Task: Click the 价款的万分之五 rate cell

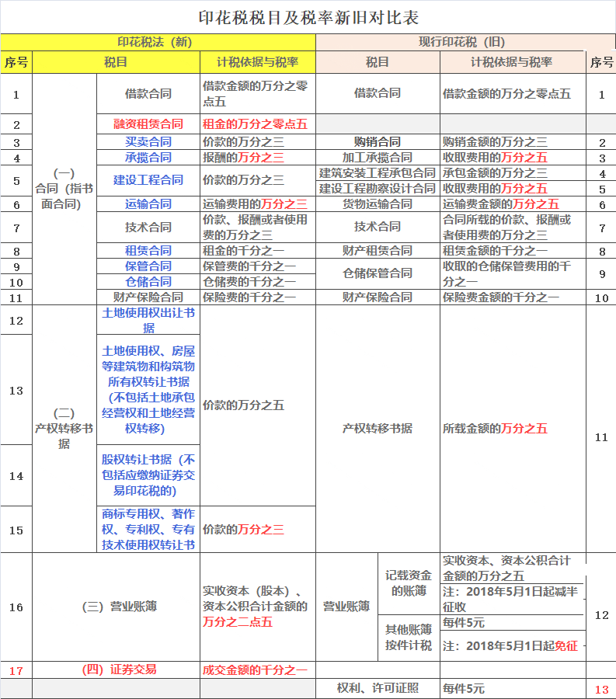Action: pyautogui.click(x=258, y=405)
